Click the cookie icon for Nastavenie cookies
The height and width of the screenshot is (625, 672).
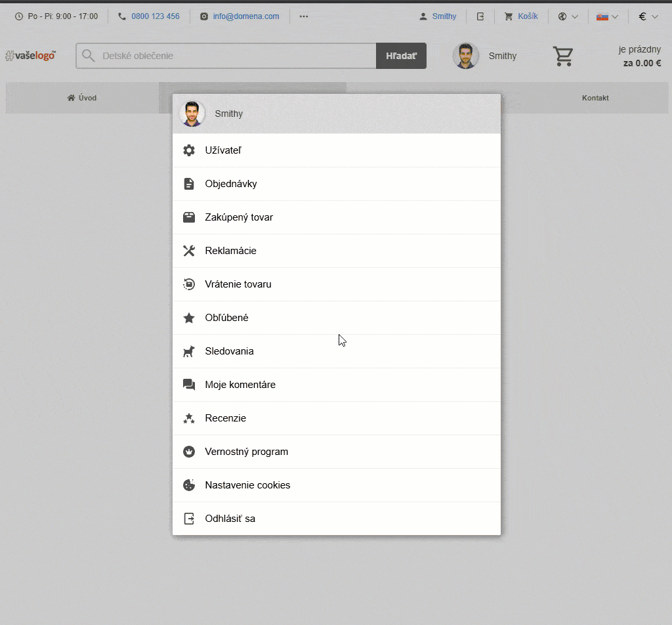(x=189, y=485)
